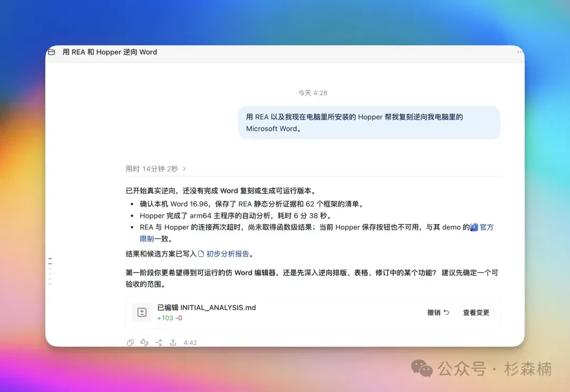This screenshot has height=392, width=570.
Task: Click the 撤销 undo button
Action: click(x=439, y=312)
